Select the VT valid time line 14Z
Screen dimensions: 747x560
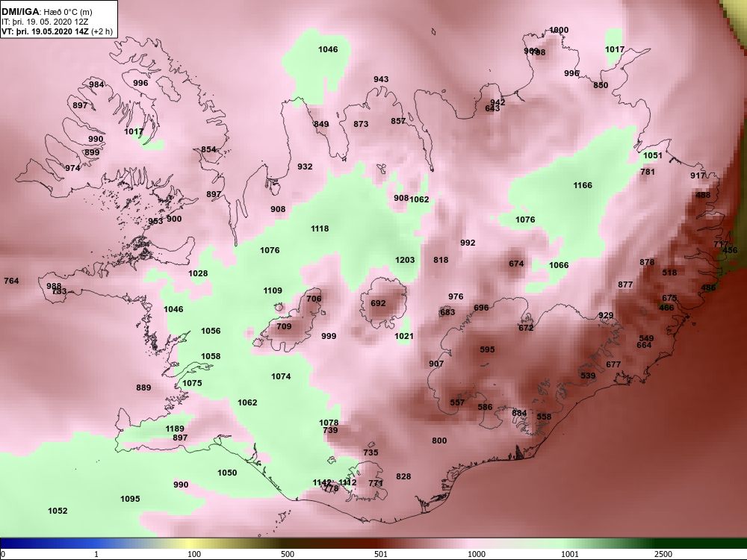58,31
